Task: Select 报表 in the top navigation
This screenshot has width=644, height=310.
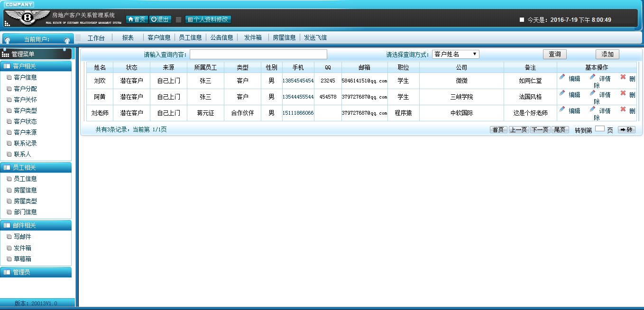Action: (x=128, y=37)
